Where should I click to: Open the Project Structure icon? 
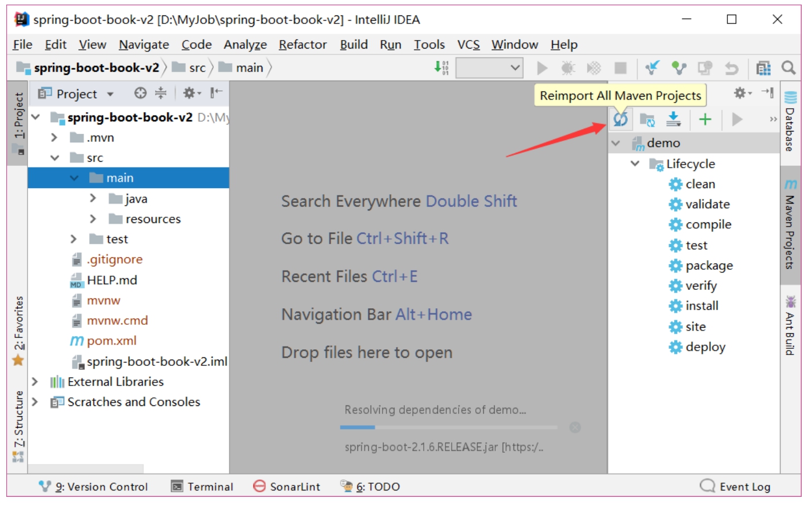point(763,68)
